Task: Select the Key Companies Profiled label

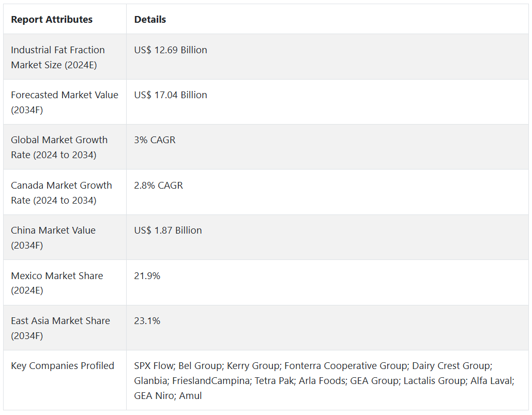Action: click(x=63, y=366)
